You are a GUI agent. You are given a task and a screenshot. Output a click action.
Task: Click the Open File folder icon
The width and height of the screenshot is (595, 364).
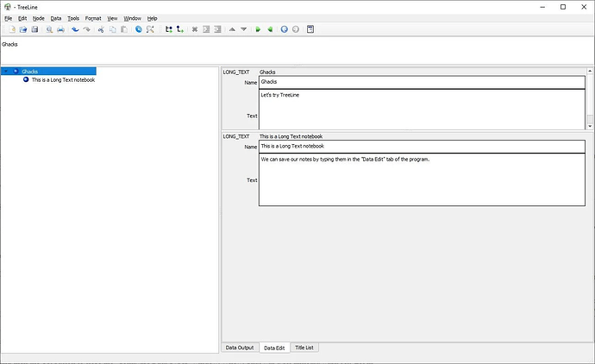(22, 29)
